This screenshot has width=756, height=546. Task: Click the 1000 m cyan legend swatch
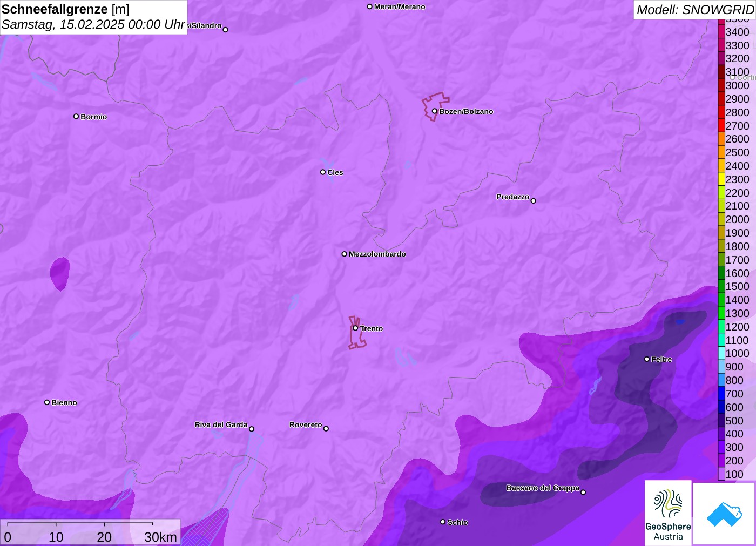point(721,353)
